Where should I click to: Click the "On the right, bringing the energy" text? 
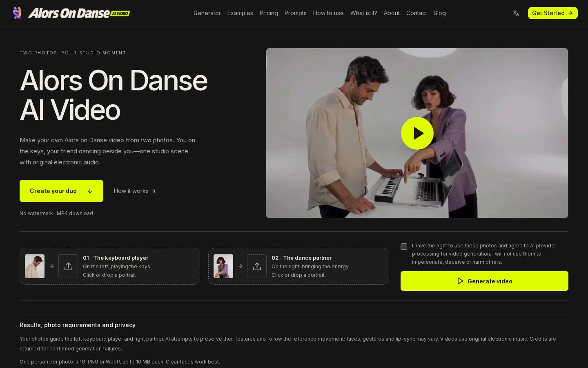pos(310,267)
